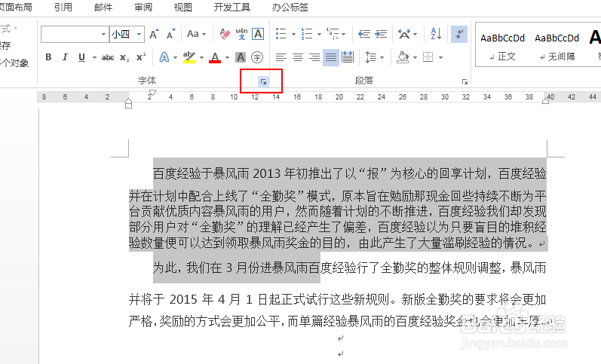This screenshot has width=601, height=364.
Task: Increase paragraph indent
Action: point(381,34)
